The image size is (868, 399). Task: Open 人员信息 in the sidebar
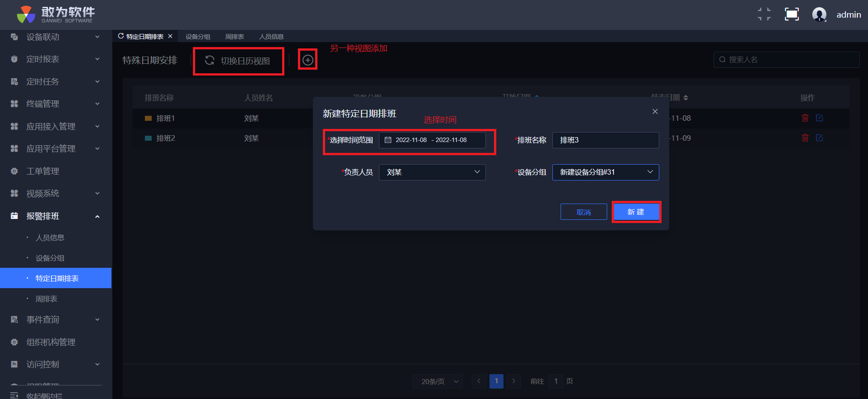click(x=50, y=238)
